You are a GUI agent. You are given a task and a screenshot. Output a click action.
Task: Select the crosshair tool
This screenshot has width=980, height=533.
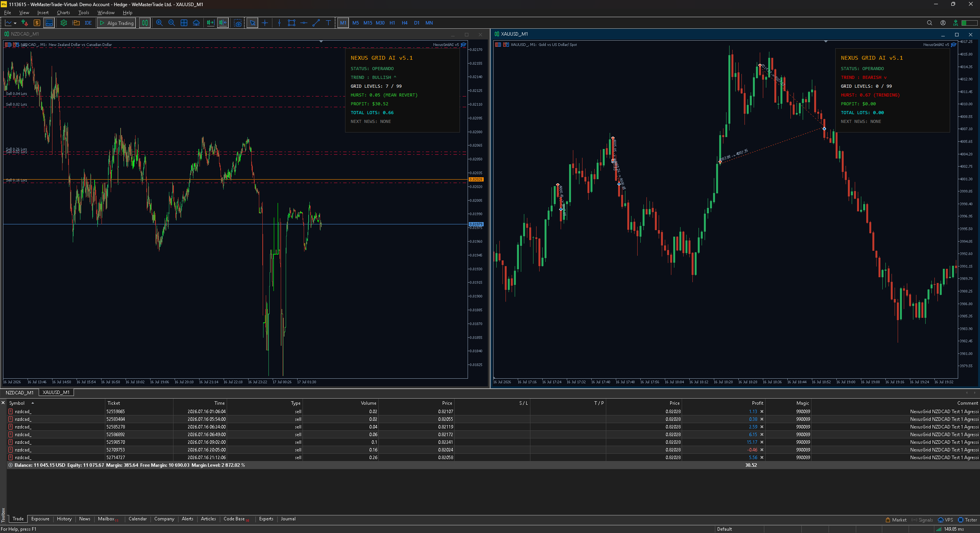(x=265, y=23)
